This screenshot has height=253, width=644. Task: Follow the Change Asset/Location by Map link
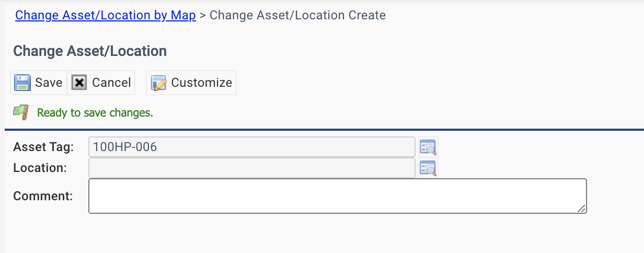point(106,15)
